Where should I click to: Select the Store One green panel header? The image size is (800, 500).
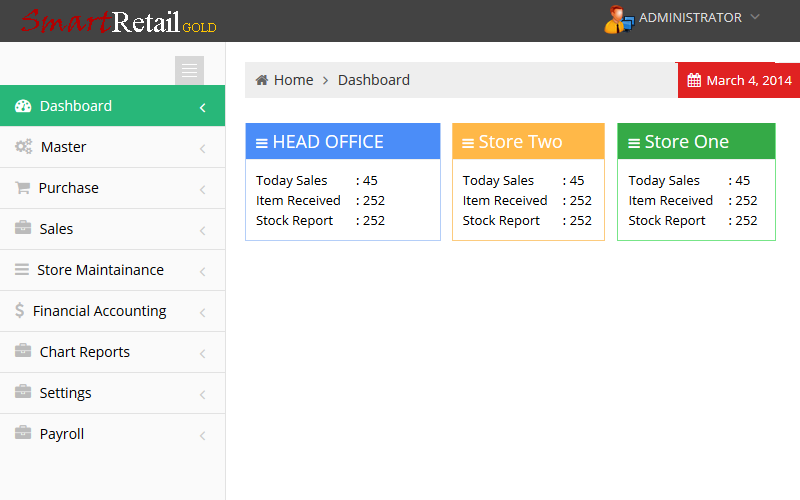click(696, 142)
